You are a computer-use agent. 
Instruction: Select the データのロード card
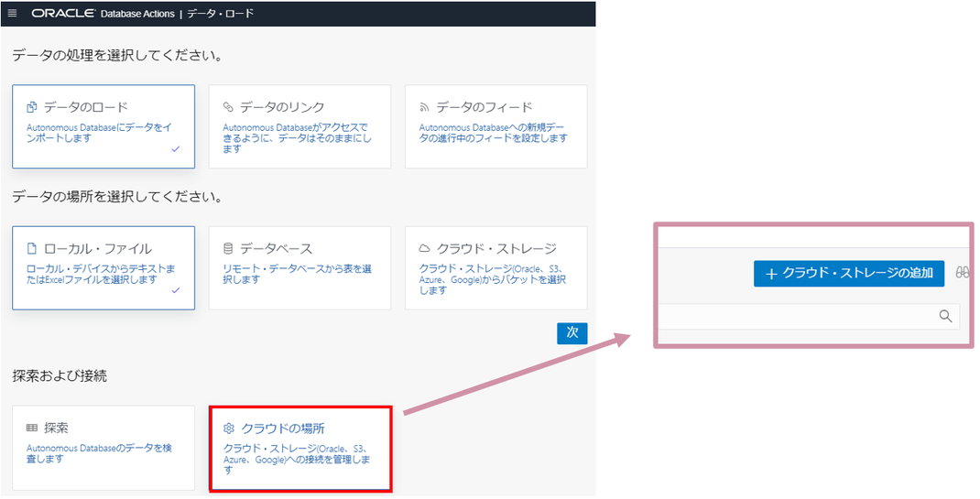point(103,126)
